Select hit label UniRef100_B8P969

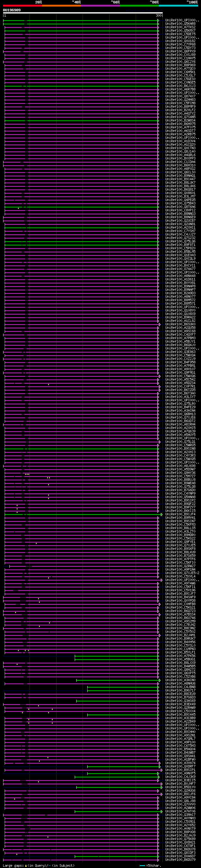pyautogui.click(x=180, y=65)
